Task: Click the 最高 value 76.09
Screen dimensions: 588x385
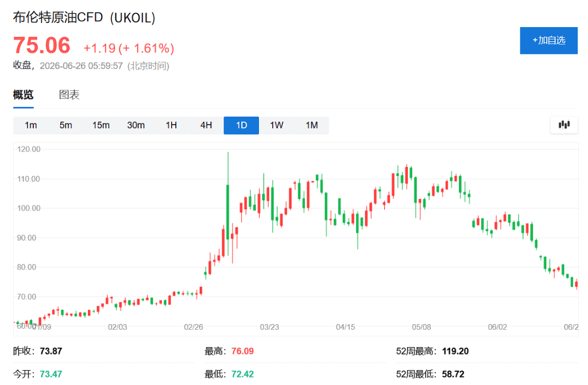Action: coord(243,351)
